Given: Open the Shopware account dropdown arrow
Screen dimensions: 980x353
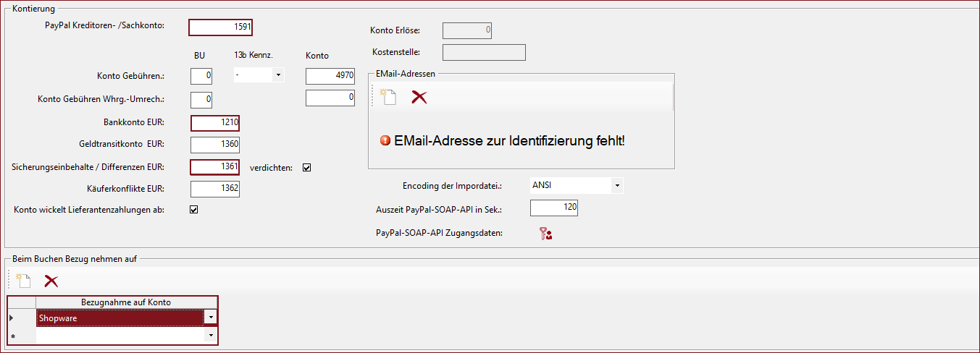Looking at the screenshot, I should (x=210, y=318).
